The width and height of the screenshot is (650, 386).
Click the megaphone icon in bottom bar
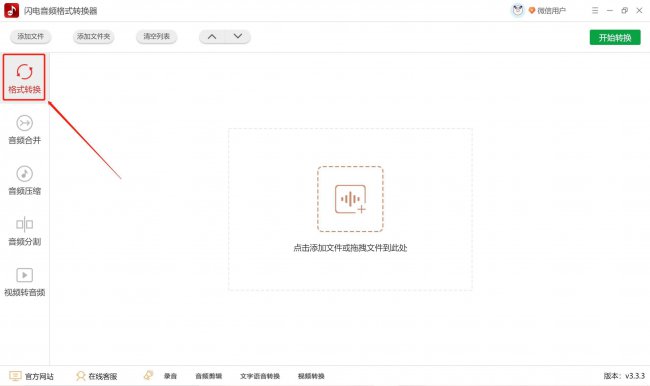(x=148, y=375)
